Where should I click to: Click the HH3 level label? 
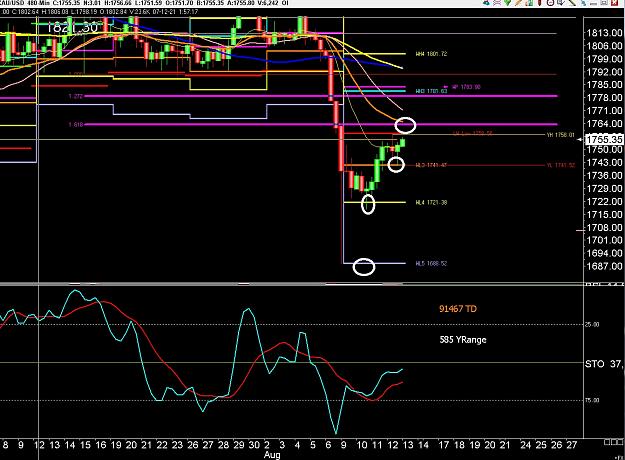pos(431,91)
